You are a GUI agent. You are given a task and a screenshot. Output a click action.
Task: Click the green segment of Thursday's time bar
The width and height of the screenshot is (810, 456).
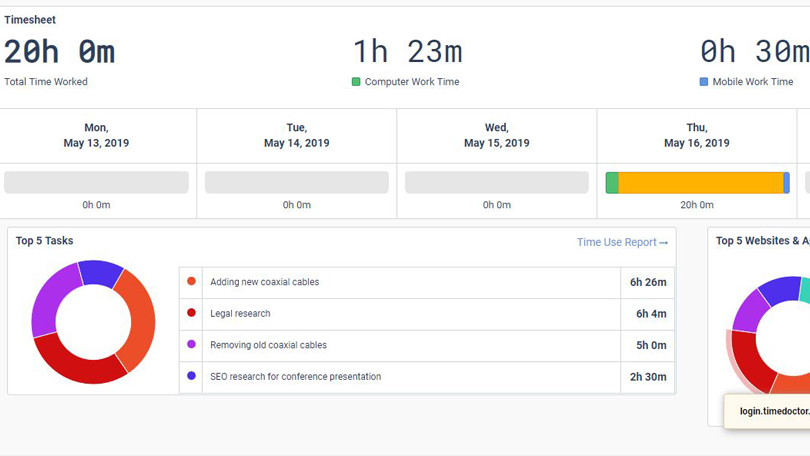(x=612, y=183)
